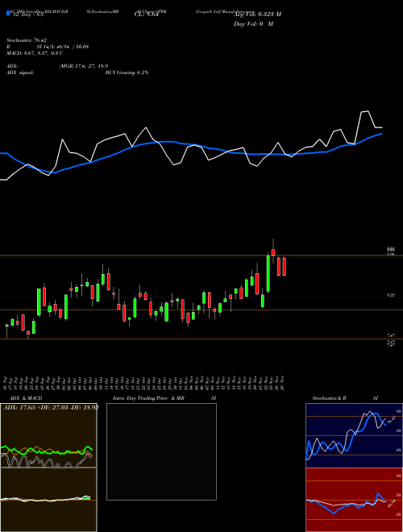Select the Day Vol 0 M text
This screenshot has width=403, height=532.
click(253, 23)
